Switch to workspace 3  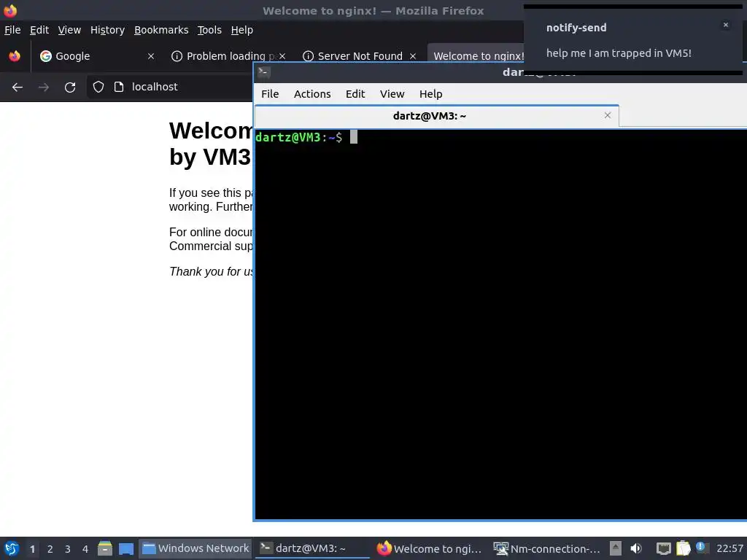(x=68, y=549)
